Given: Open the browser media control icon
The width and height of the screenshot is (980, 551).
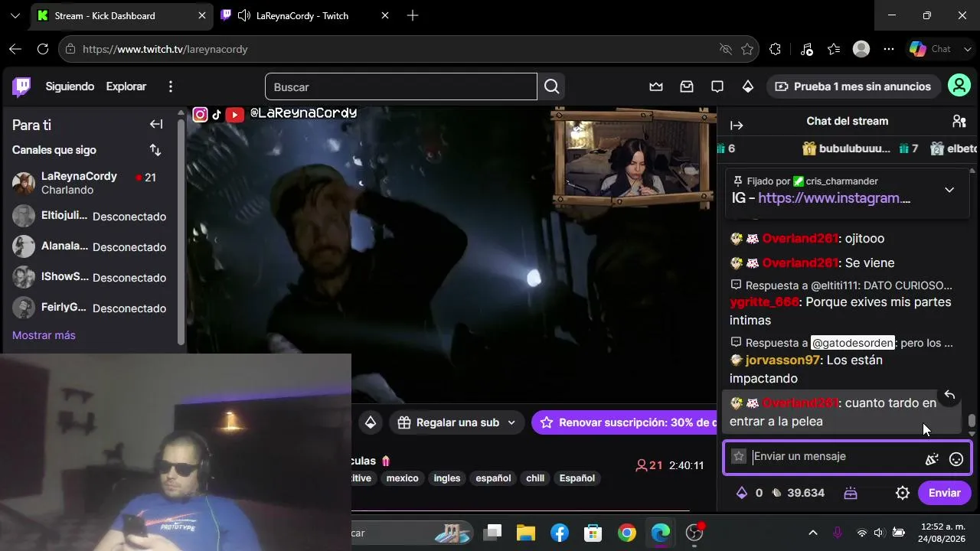Looking at the screenshot, I should (x=806, y=49).
